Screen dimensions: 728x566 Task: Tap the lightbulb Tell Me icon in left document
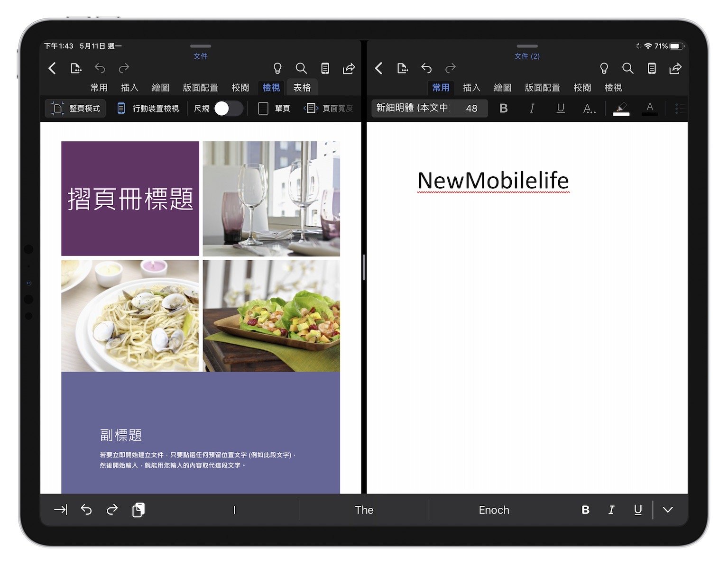(x=277, y=68)
